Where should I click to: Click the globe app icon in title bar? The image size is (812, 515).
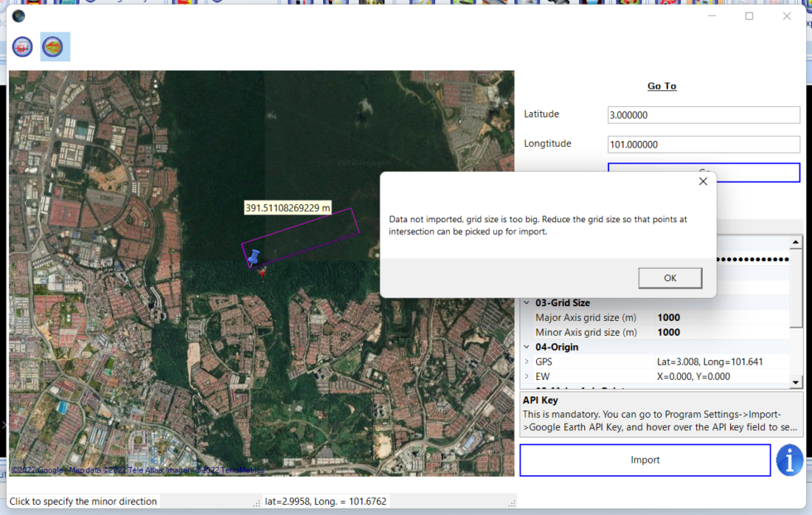(18, 16)
